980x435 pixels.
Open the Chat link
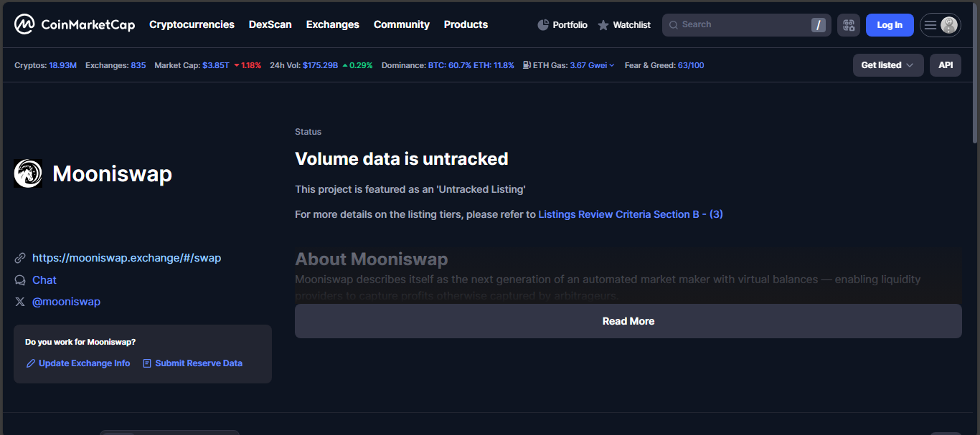coord(44,280)
